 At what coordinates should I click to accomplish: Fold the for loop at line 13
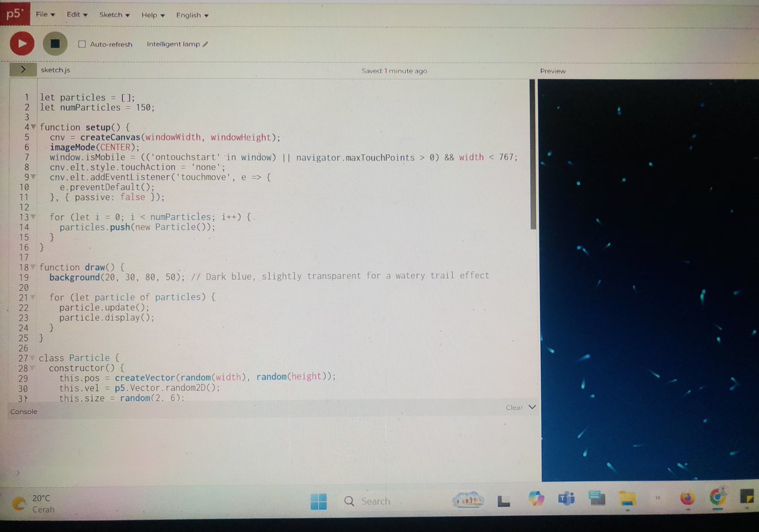coord(34,217)
